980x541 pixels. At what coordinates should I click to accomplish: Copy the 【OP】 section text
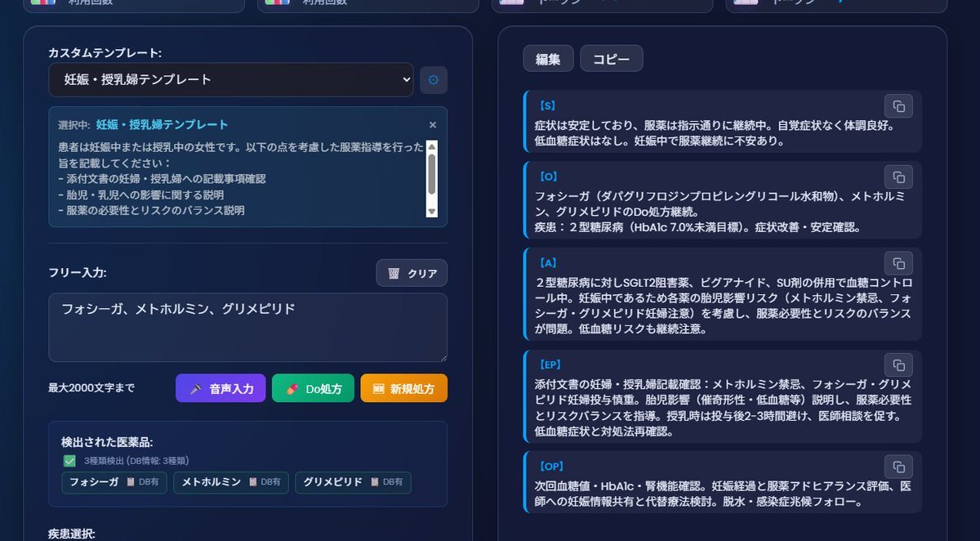tap(898, 467)
